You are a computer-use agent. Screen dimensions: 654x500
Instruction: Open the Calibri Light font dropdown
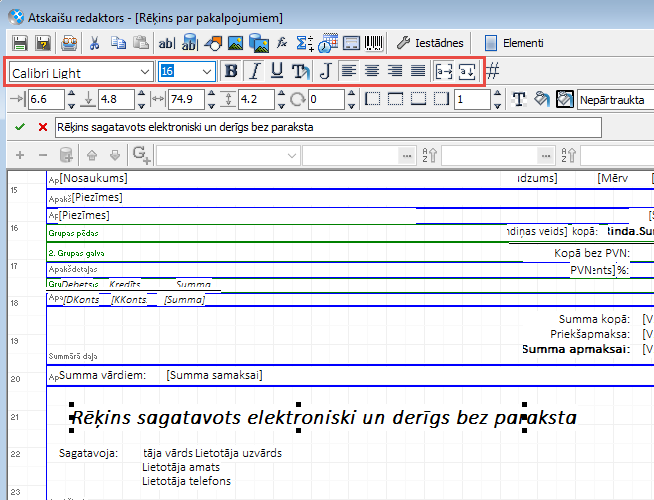click(x=145, y=72)
